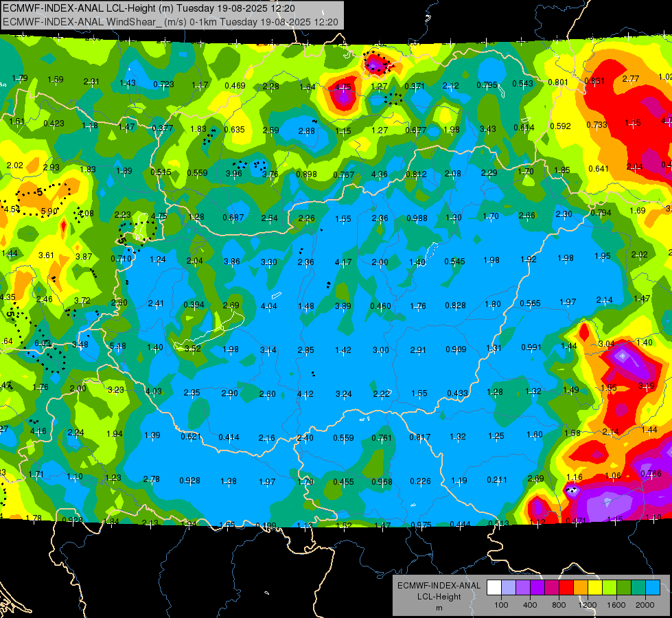This screenshot has width=672, height=618.
Task: Click the wind shear value 3.43
Action: click(x=488, y=128)
